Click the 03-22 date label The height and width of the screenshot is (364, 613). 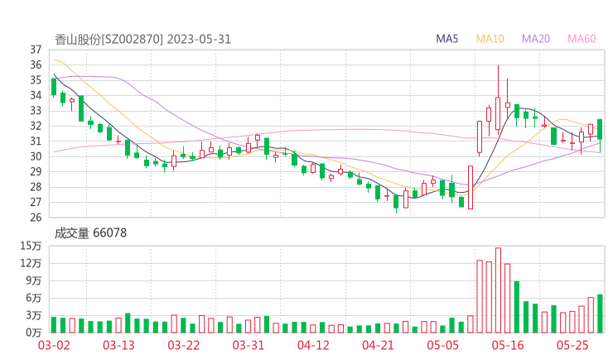[x=183, y=345]
